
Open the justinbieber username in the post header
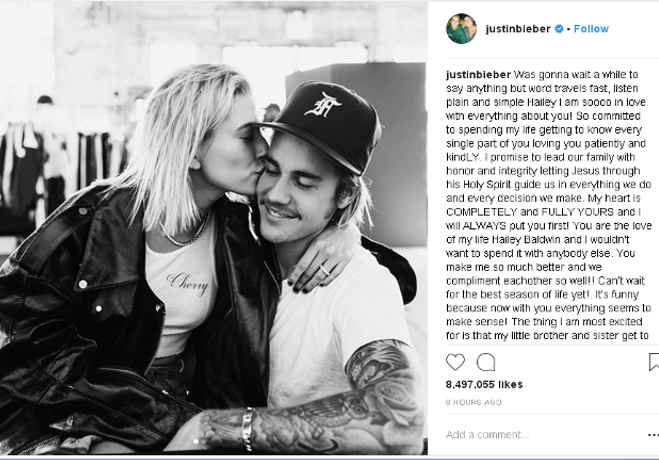coord(518,29)
